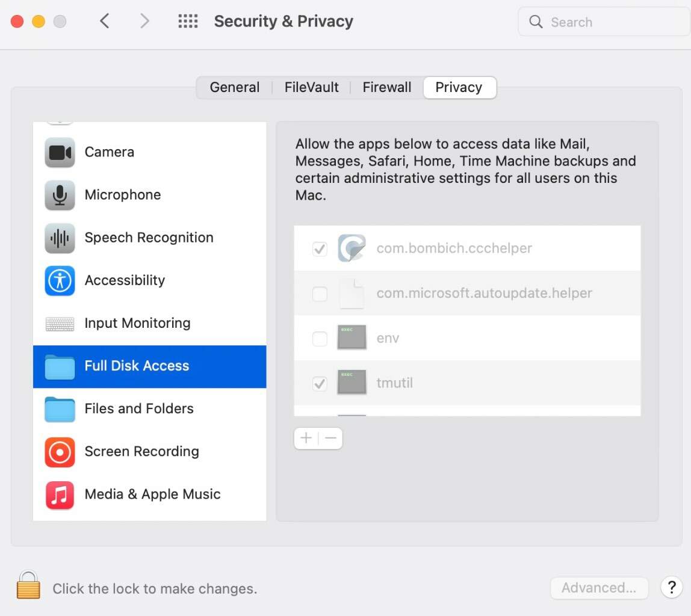Toggle the env checkbox
Screen dimensions: 691x616
tap(320, 339)
